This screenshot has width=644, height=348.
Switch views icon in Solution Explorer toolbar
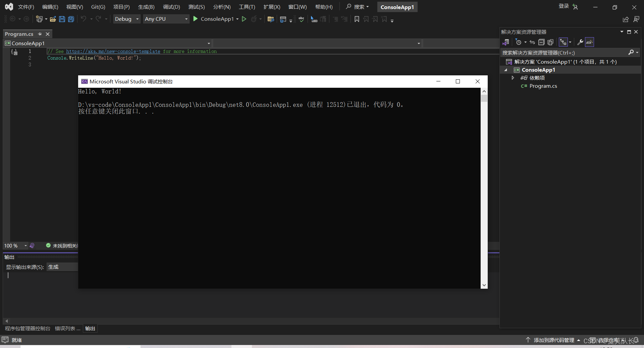pos(506,42)
